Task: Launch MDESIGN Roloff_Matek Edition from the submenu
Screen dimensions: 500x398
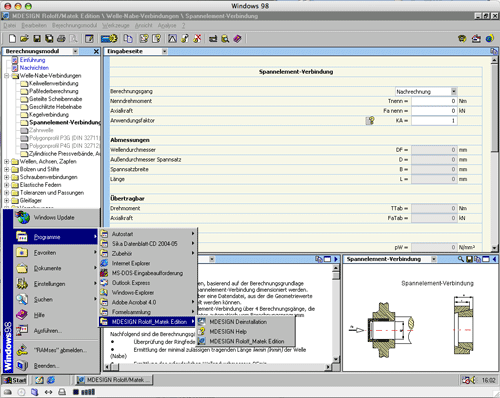Action: 246,341
